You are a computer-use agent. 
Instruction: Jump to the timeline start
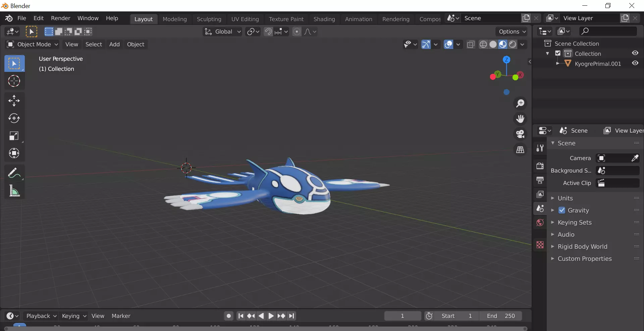pyautogui.click(x=241, y=316)
